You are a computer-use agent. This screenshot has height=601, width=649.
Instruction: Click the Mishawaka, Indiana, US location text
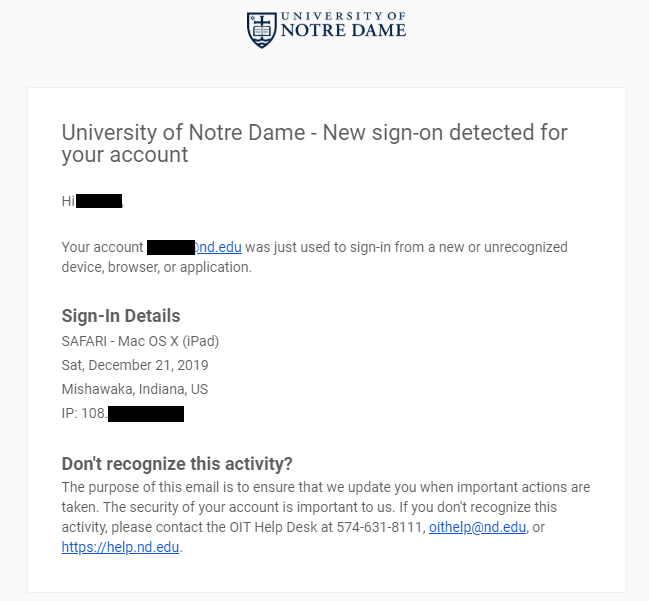135,389
